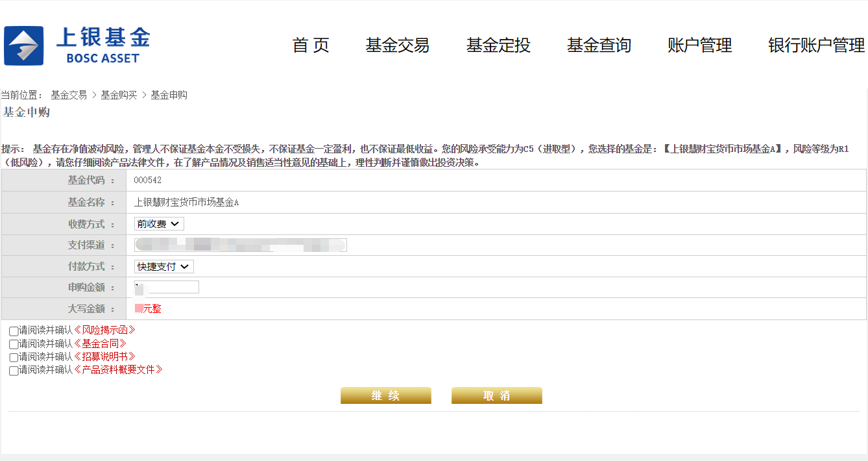This screenshot has height=461, width=868.
Task: Click the 基金交易 breadcrumb link
Action: coord(69,94)
